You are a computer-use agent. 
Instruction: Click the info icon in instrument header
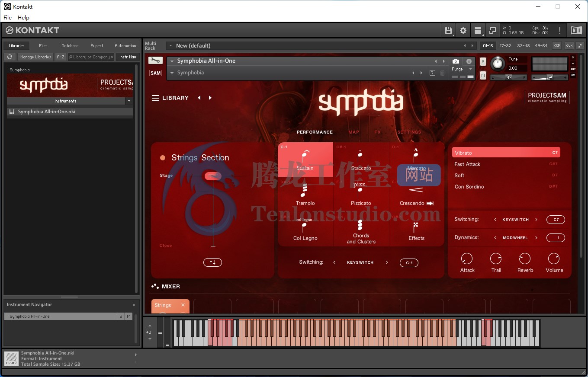coord(469,61)
